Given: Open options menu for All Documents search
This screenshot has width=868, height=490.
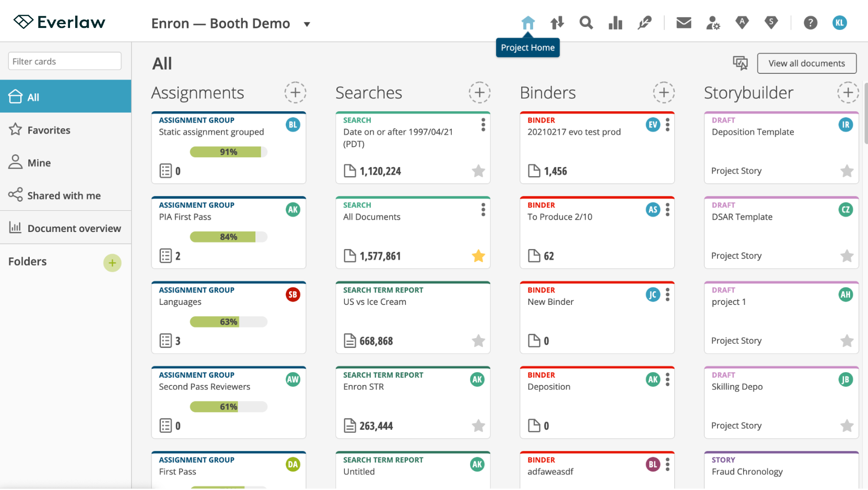Looking at the screenshot, I should coord(483,209).
